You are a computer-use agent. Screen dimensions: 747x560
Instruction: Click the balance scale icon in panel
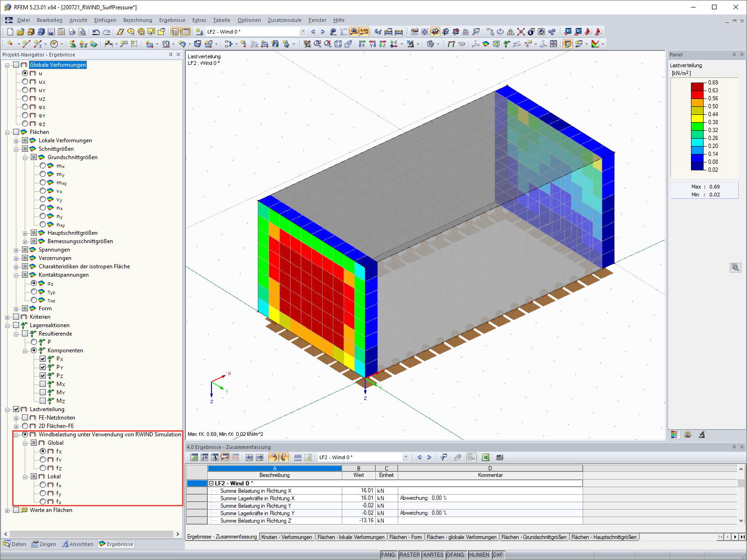(x=688, y=434)
